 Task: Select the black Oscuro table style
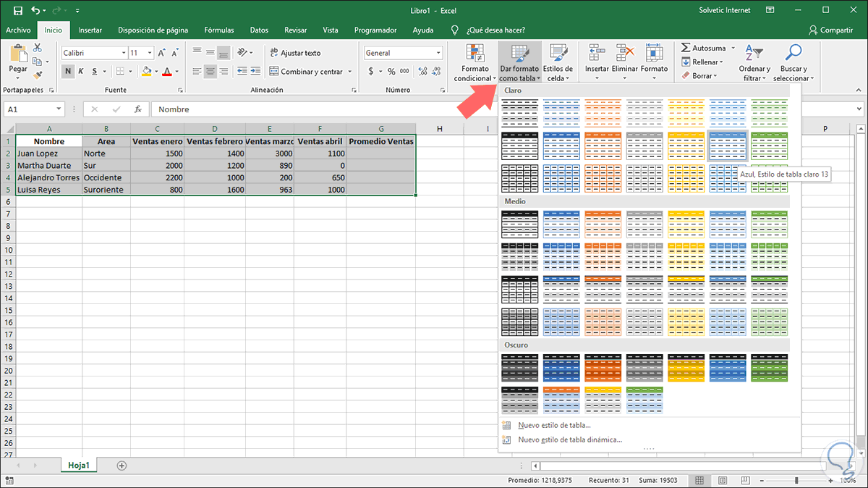point(519,368)
